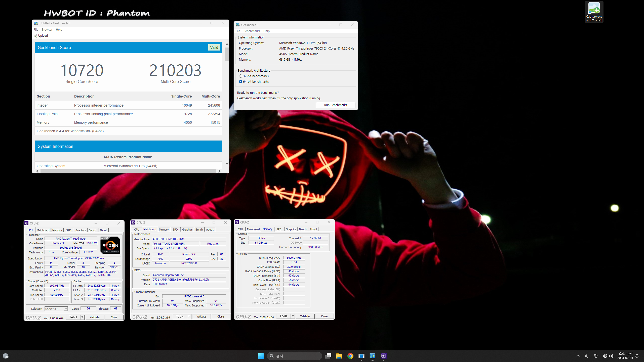Switch to Bench tab in Mainboard CPU-Z window
This screenshot has height=362, width=644.
coord(199,230)
